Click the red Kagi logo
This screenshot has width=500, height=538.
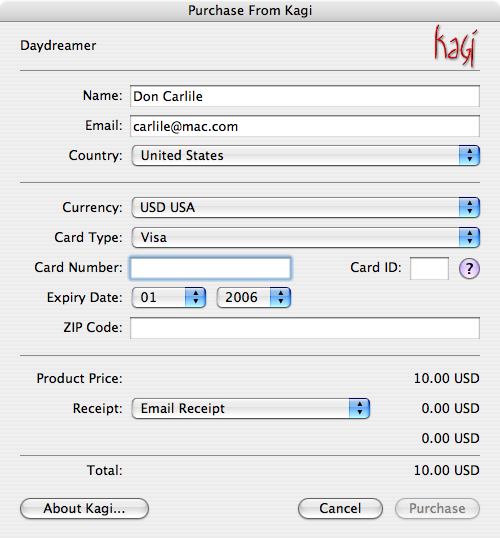click(x=456, y=46)
